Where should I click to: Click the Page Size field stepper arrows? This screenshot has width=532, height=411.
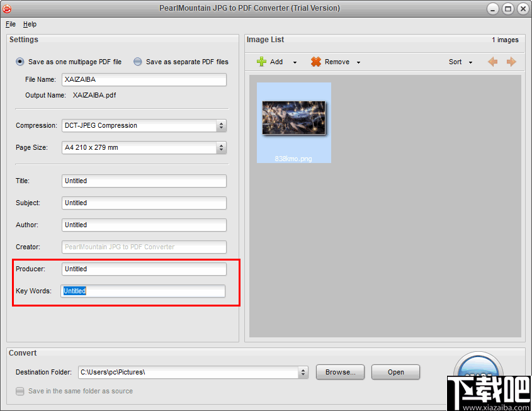coord(222,147)
